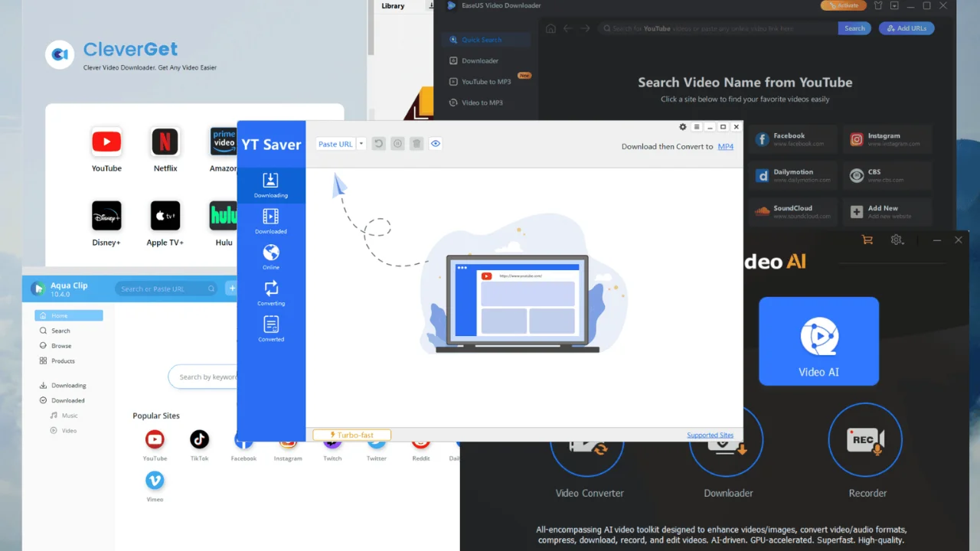The height and width of the screenshot is (551, 980).
Task: Go forward with EaseUS forward arrow
Action: click(585, 28)
